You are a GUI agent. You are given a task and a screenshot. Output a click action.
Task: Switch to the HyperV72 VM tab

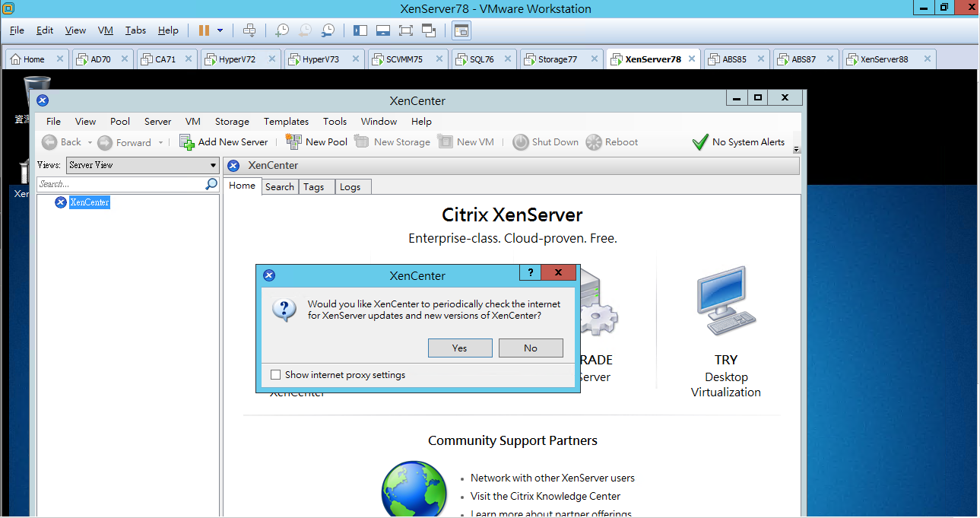coord(240,59)
